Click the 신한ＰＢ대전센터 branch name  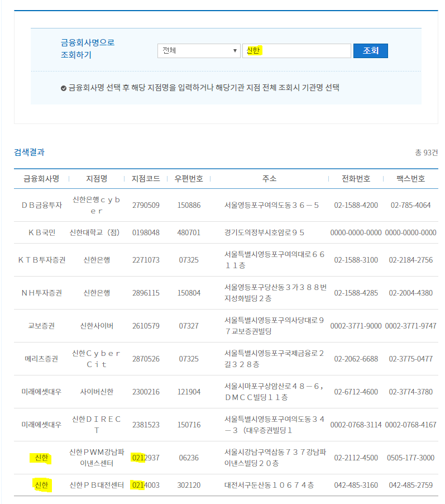pos(97,485)
